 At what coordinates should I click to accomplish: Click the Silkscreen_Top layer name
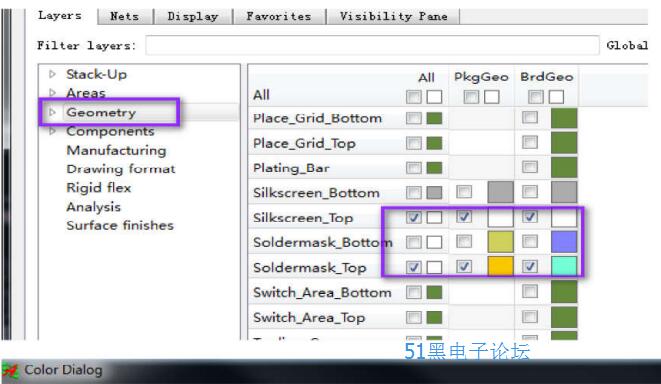click(303, 218)
